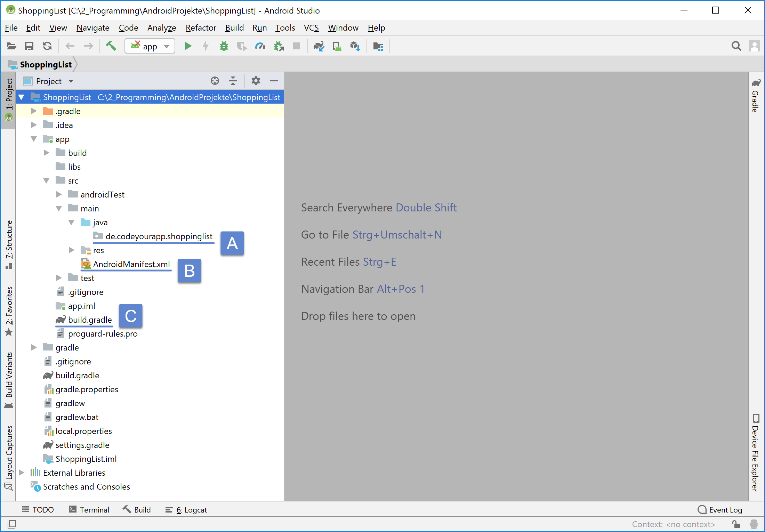Expand the build folder under app
The width and height of the screenshot is (765, 532).
point(46,153)
